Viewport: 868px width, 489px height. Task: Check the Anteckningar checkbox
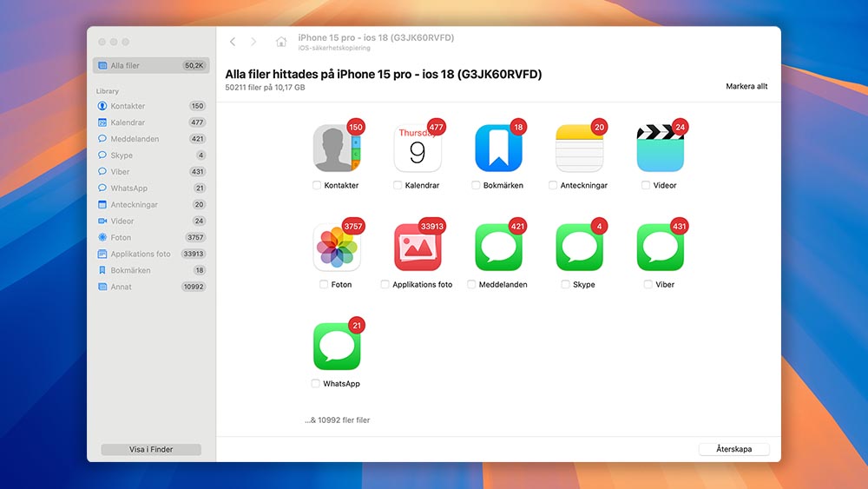552,185
